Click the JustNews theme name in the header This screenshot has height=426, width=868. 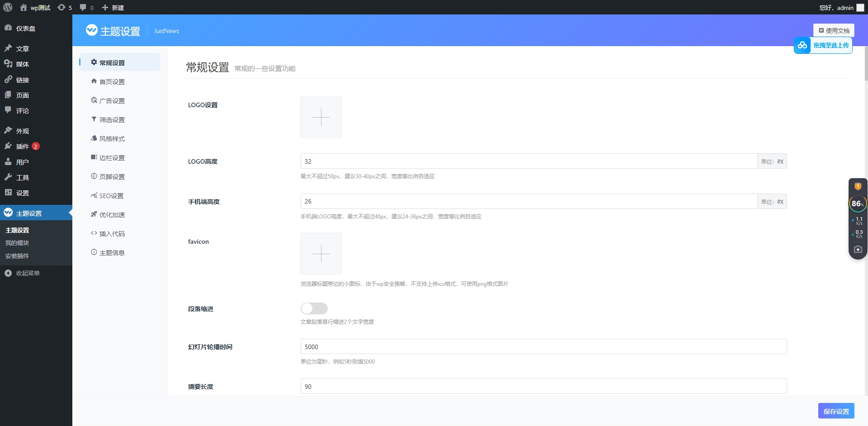pyautogui.click(x=166, y=31)
